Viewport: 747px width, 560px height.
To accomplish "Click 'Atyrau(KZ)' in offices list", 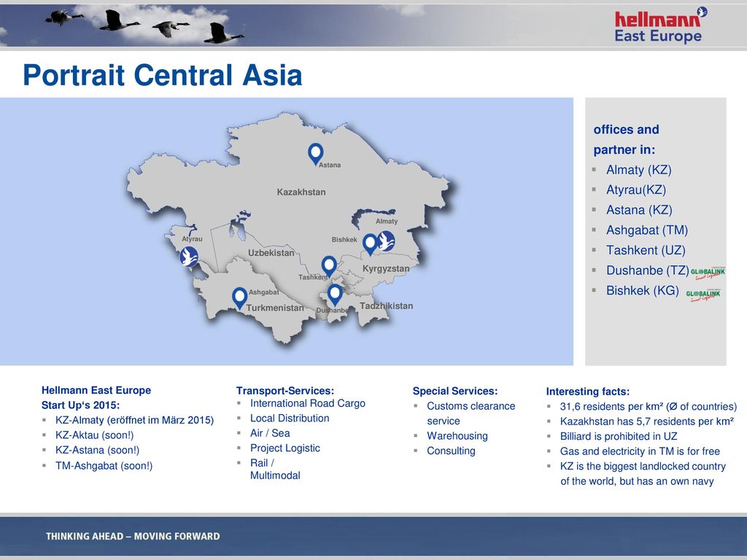I will point(636,190).
